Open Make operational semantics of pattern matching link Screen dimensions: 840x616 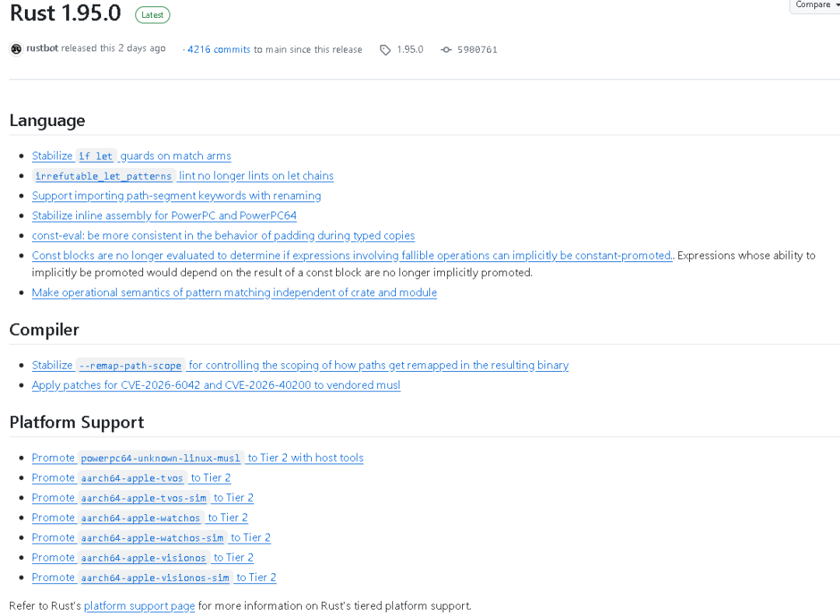pyautogui.click(x=234, y=292)
